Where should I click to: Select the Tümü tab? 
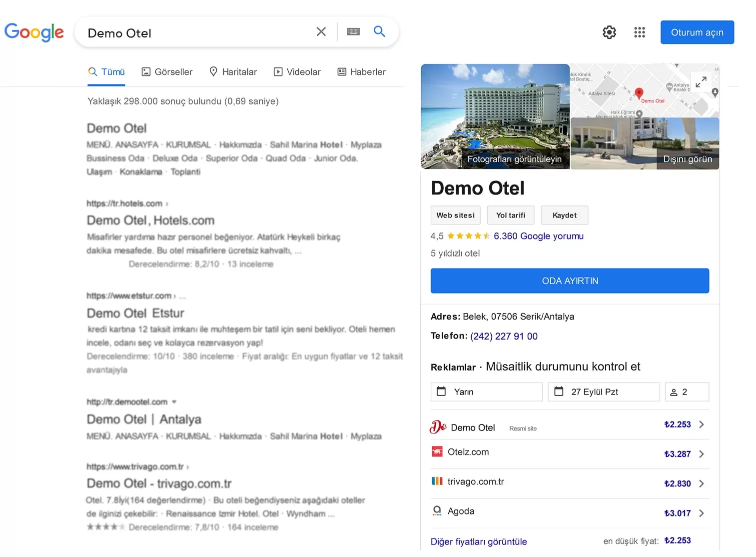[106, 72]
